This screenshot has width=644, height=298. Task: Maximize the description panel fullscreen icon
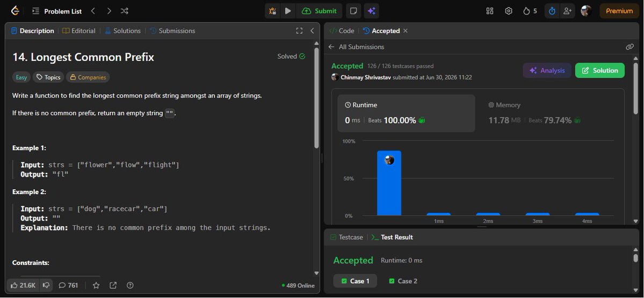click(x=299, y=31)
